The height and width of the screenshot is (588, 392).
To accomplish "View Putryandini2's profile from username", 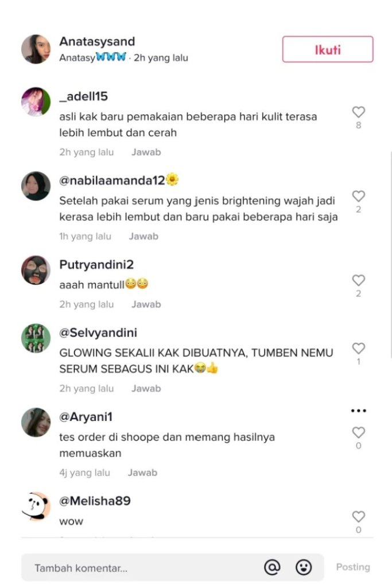I will pyautogui.click(x=96, y=265).
